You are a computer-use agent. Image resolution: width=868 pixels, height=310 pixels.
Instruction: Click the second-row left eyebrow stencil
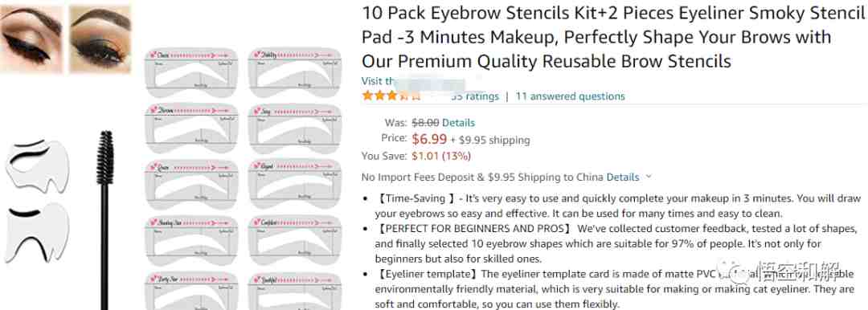click(191, 129)
